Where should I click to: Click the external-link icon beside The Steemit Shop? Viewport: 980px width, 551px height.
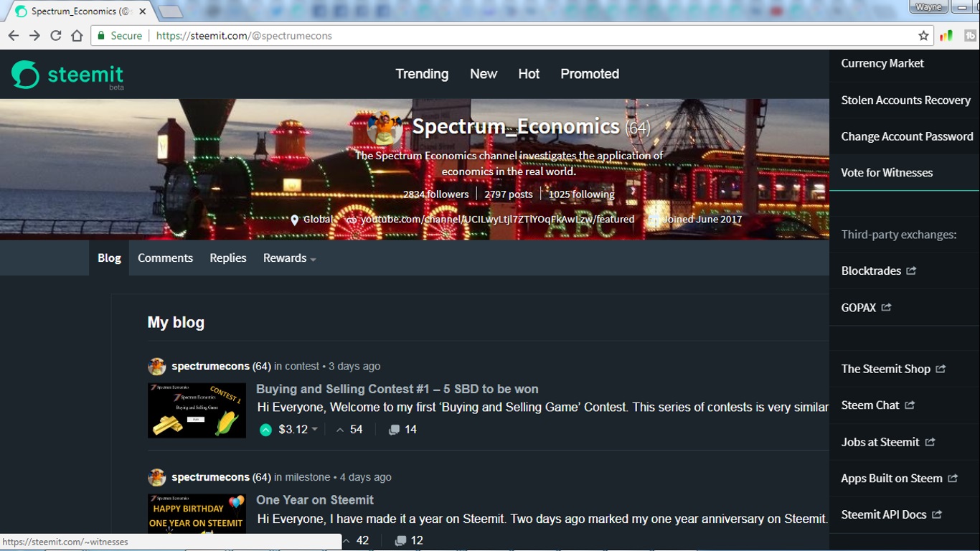pyautogui.click(x=941, y=369)
